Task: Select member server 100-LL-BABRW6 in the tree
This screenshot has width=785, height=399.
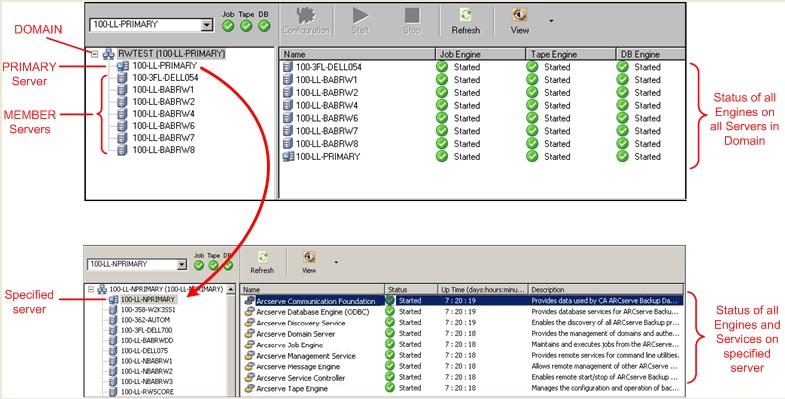Action: [x=163, y=126]
